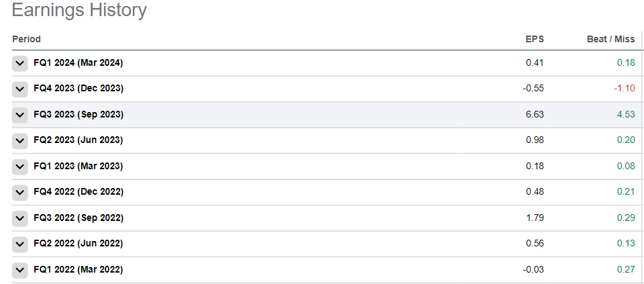The width and height of the screenshot is (644, 284).
Task: Click the 6.63 EPS value
Action: pos(535,115)
